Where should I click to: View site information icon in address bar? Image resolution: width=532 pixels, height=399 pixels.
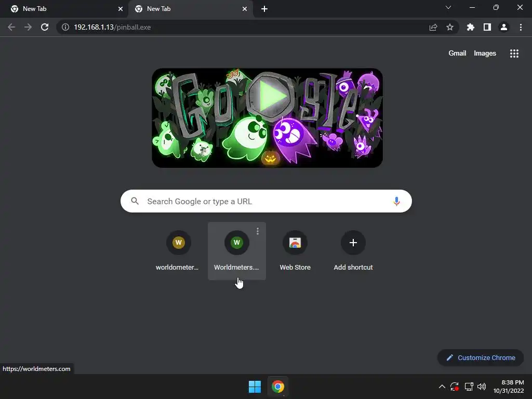pos(65,27)
